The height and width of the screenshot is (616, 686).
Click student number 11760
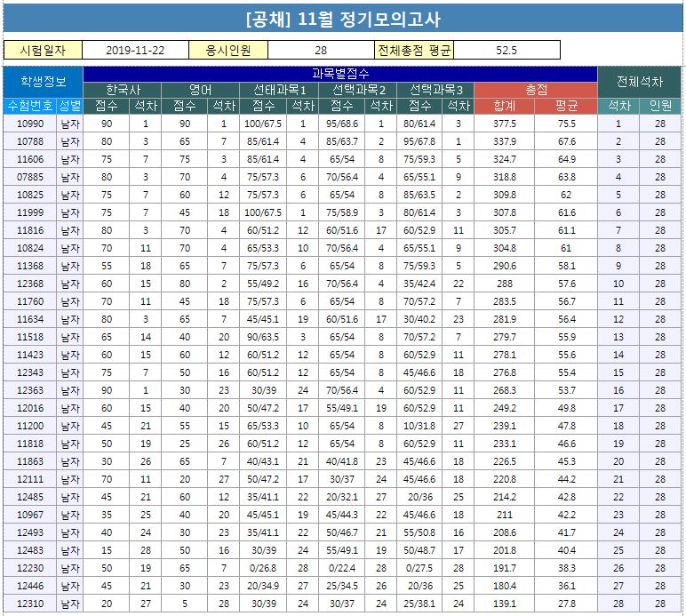[x=29, y=301]
